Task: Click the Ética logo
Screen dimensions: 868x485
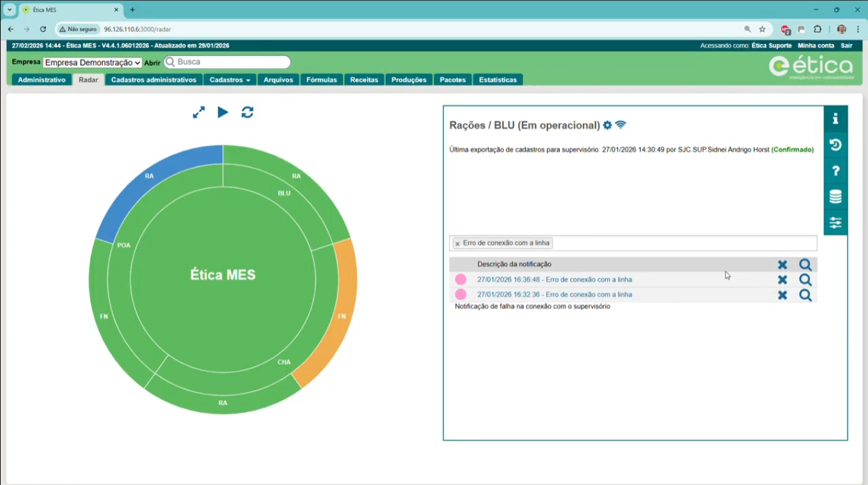Action: (810, 67)
